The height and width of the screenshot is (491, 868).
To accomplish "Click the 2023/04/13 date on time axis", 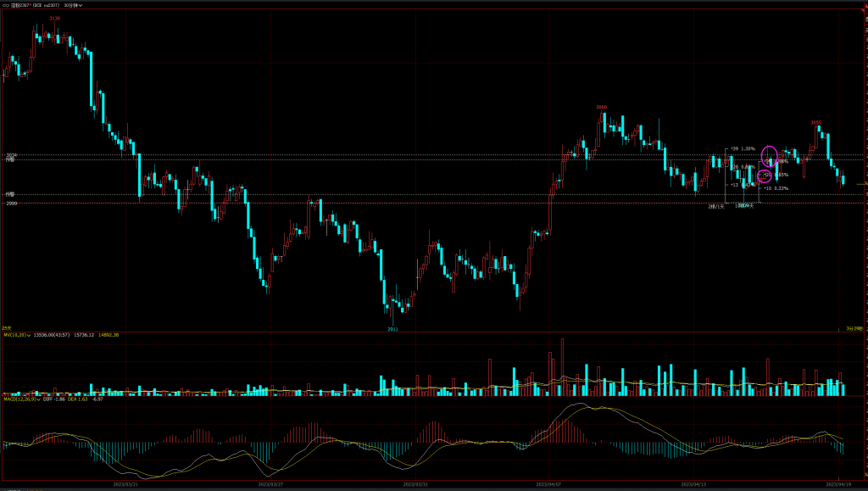I will pyautogui.click(x=693, y=484).
